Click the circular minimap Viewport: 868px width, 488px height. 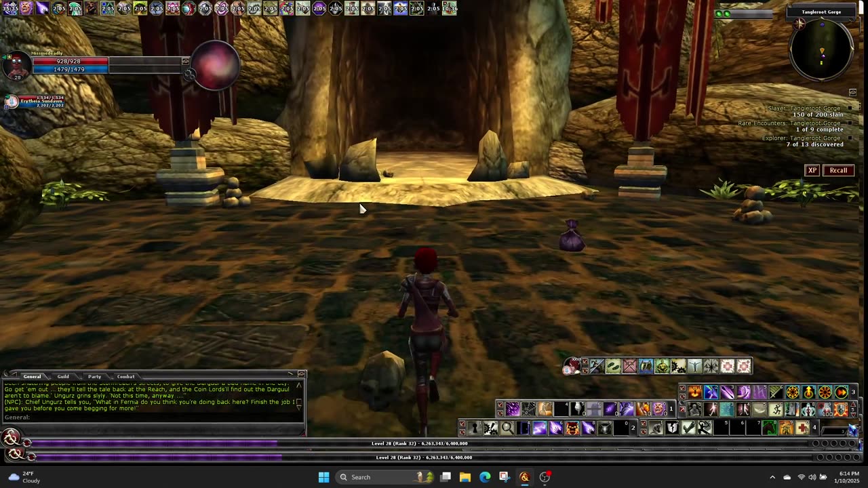coord(821,51)
